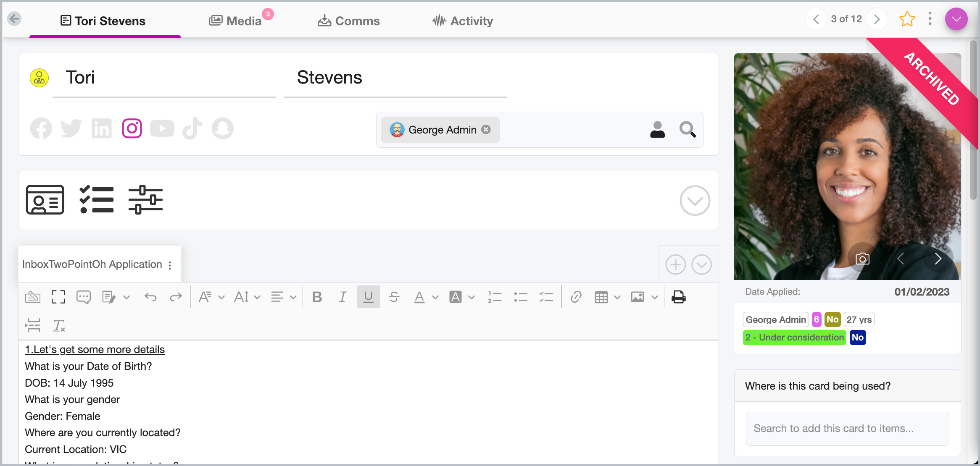Click the Instagram social icon

coord(132,128)
